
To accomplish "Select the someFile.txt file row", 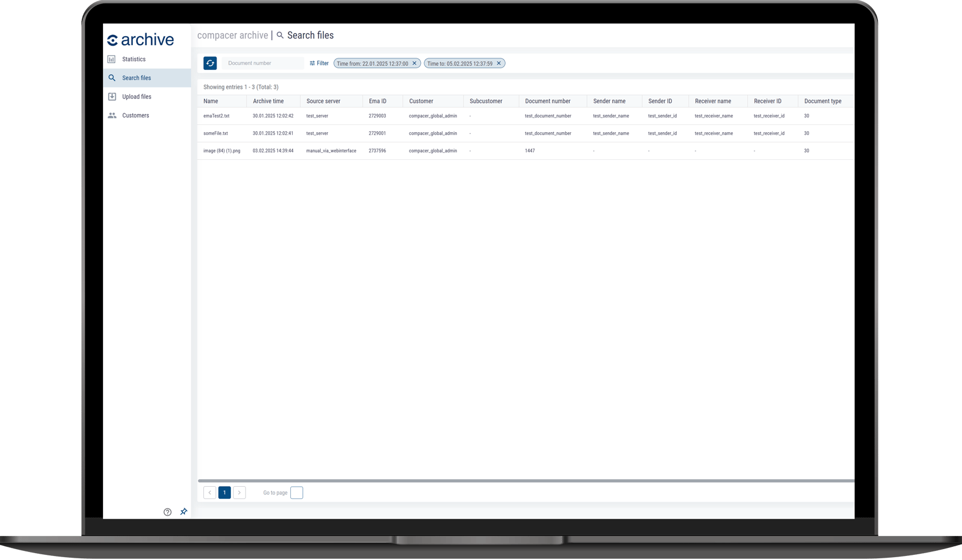I will pos(526,133).
